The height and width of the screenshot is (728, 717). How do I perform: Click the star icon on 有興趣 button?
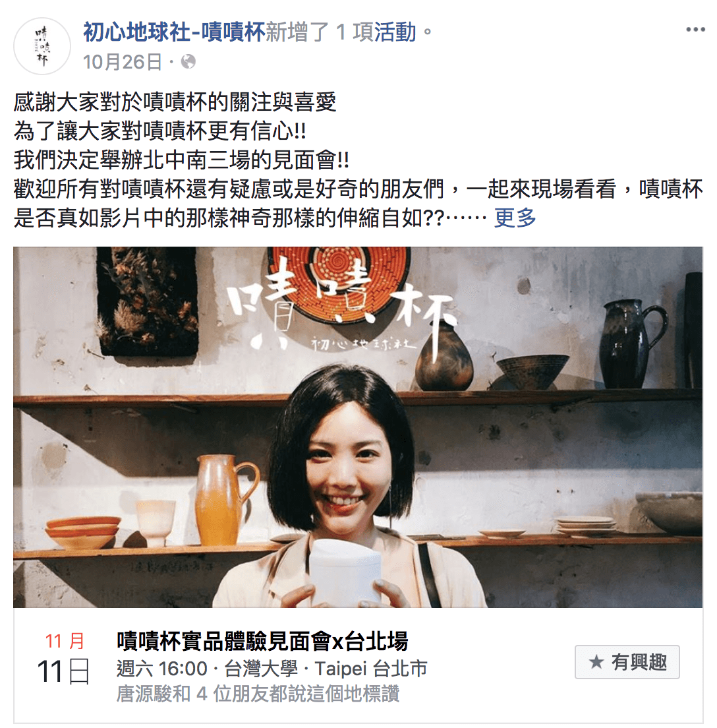point(596,662)
